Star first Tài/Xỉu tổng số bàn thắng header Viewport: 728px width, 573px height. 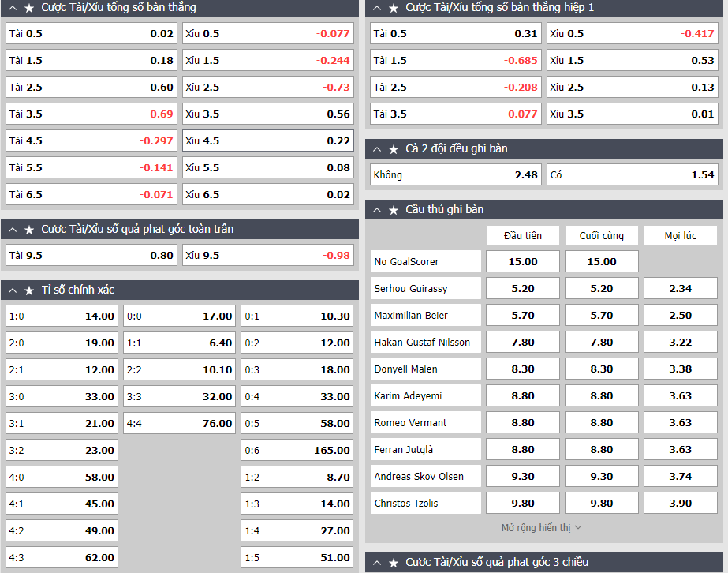(x=29, y=8)
